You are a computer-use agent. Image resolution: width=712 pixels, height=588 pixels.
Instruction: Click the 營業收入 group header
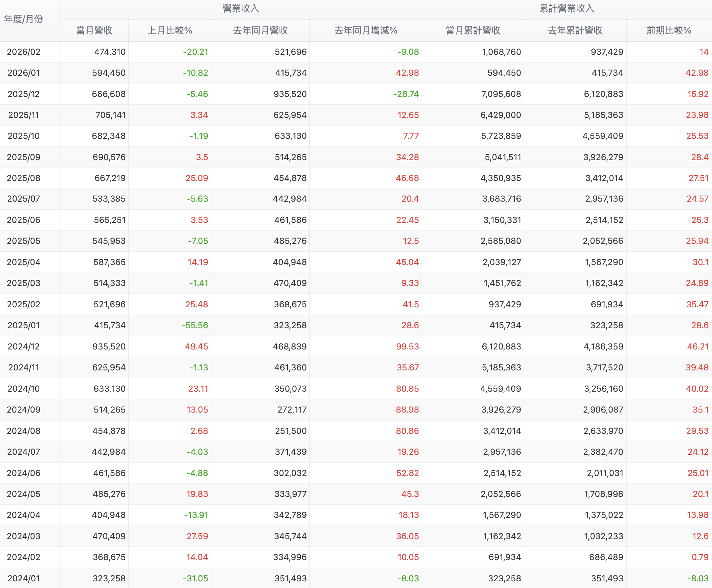241,8
